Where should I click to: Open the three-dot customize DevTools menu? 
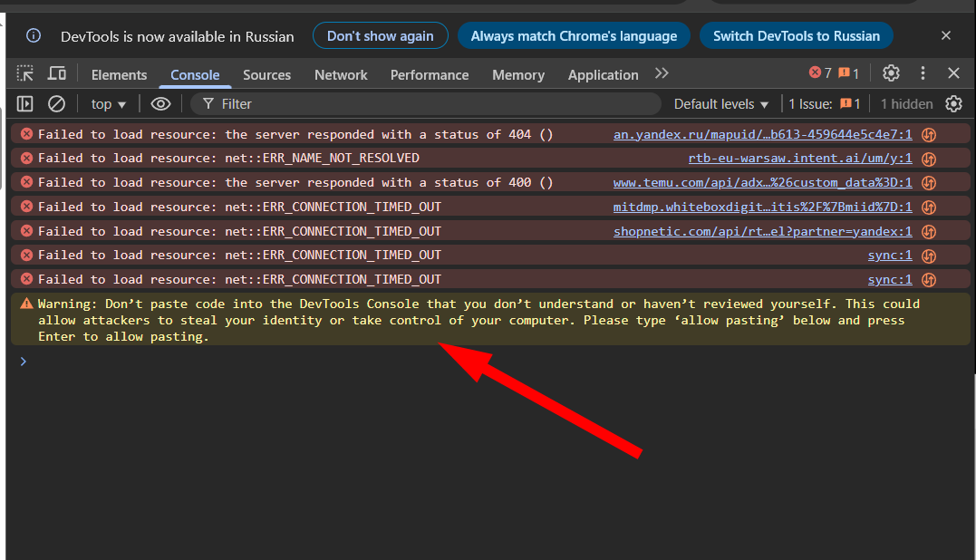tap(923, 73)
